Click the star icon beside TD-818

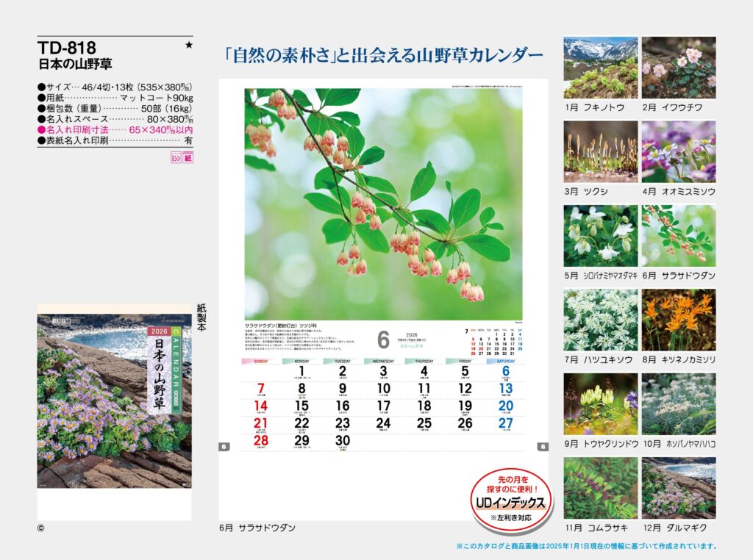coord(189,46)
